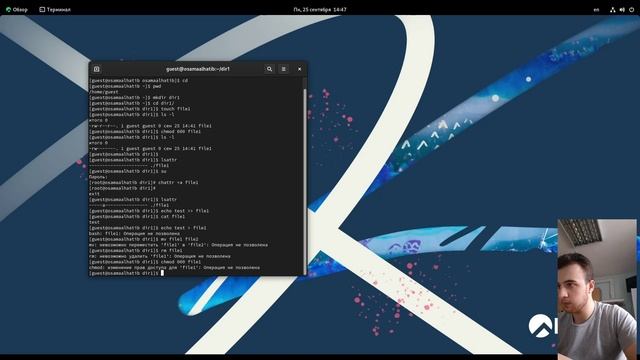This screenshot has height=360, width=640.
Task: Click the 'touch file1' command line
Action: tap(140, 109)
